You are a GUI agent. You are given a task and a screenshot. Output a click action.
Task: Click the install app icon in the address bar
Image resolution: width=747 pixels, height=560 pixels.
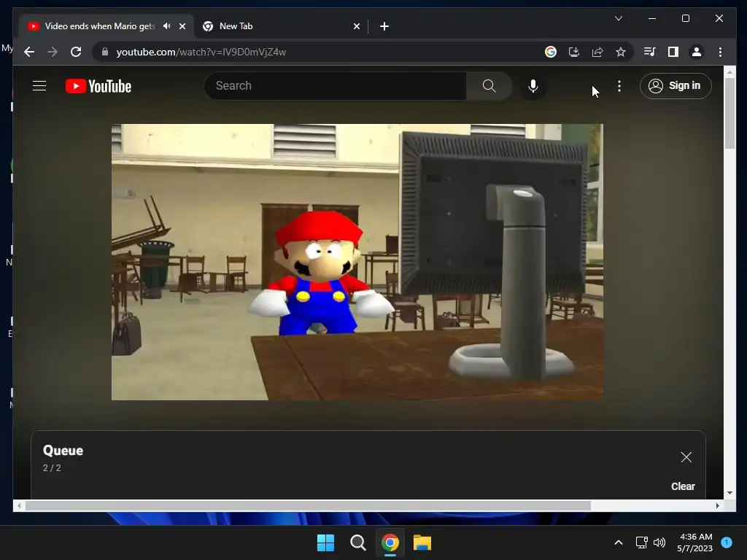click(573, 52)
